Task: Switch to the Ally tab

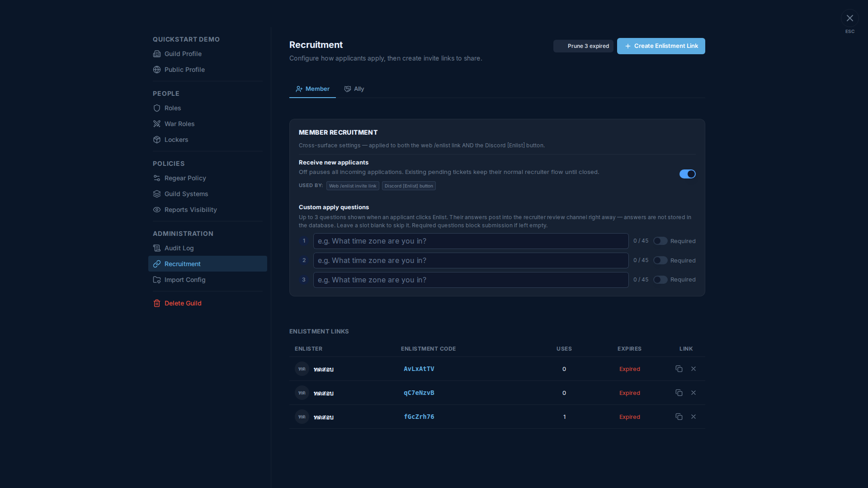Action: (354, 89)
